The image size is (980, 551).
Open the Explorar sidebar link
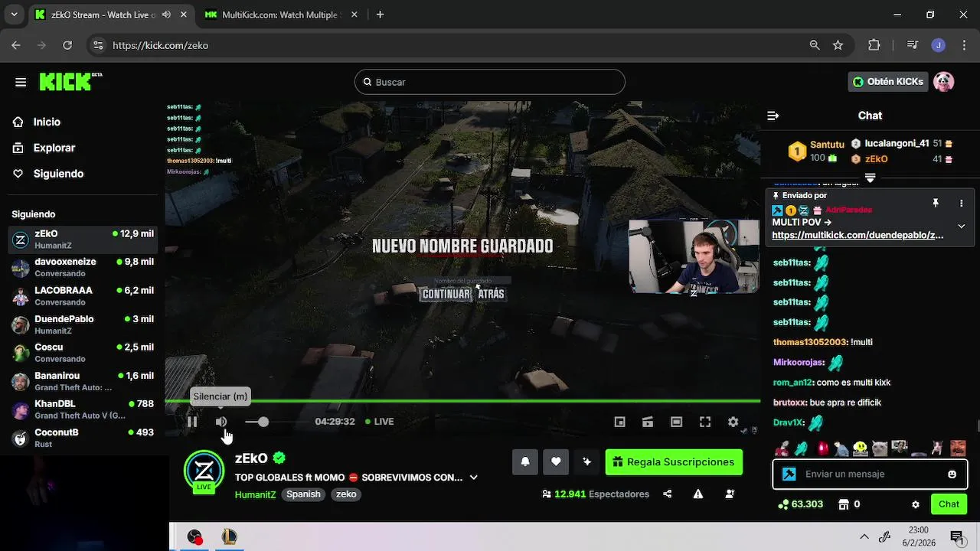click(x=54, y=148)
